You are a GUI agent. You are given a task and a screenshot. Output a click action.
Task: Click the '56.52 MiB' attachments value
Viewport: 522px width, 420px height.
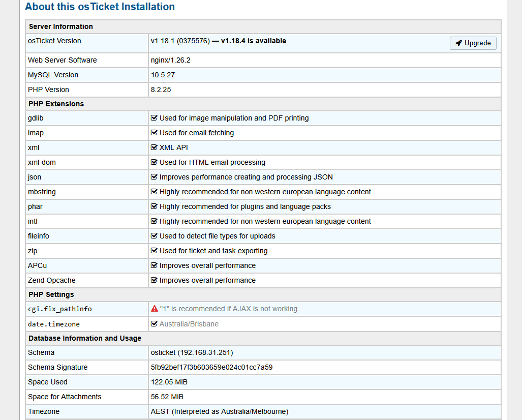click(167, 397)
